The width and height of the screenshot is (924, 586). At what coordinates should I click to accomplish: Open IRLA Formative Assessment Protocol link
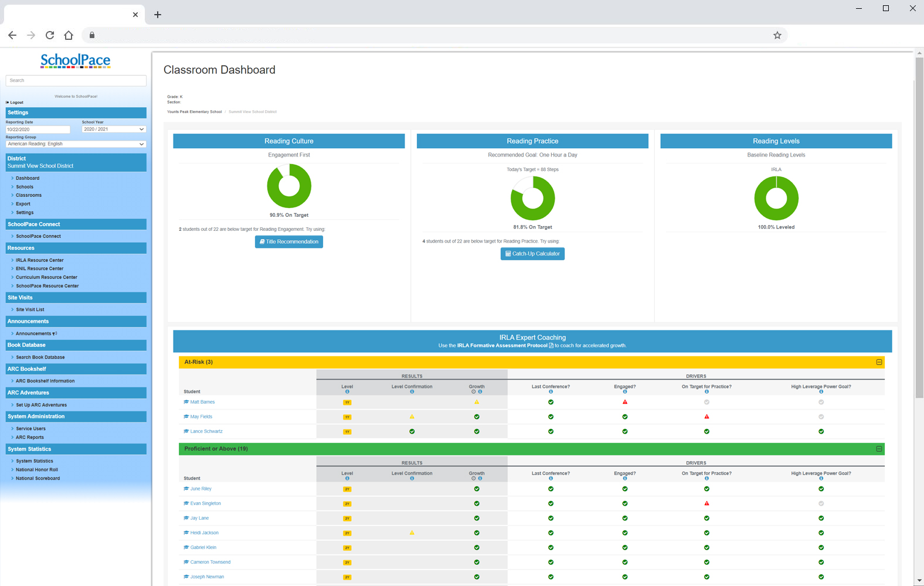pyautogui.click(x=505, y=346)
